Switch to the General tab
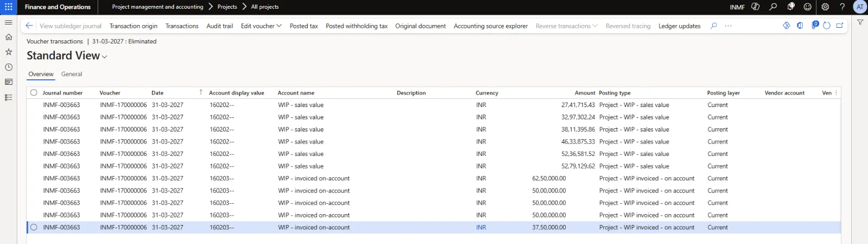Viewport: 868px width, 244px height. click(72, 74)
